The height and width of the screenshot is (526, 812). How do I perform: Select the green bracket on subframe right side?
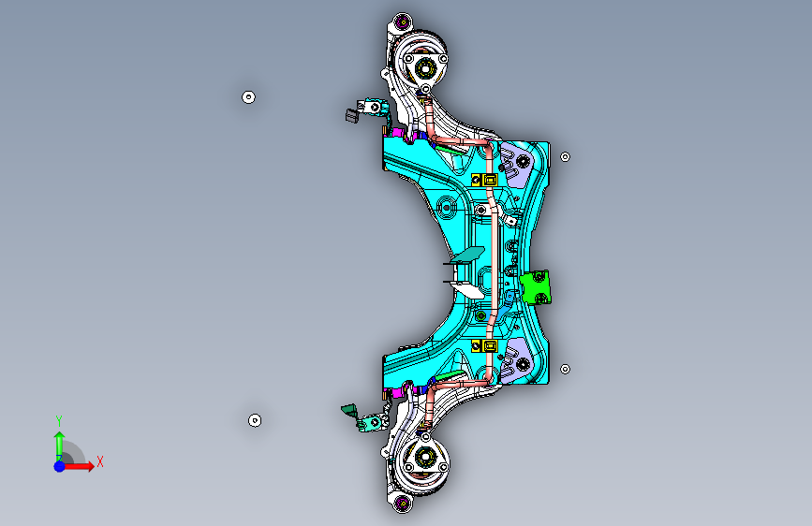(x=536, y=286)
